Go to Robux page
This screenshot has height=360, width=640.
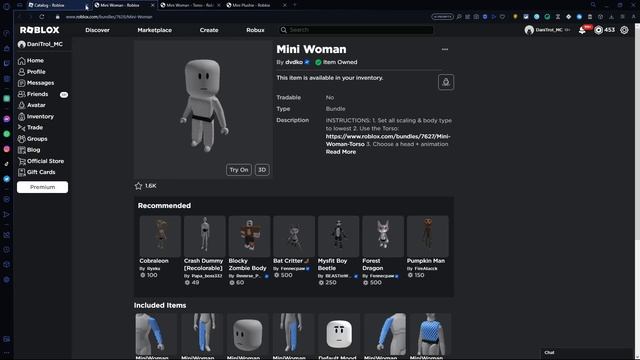255,30
